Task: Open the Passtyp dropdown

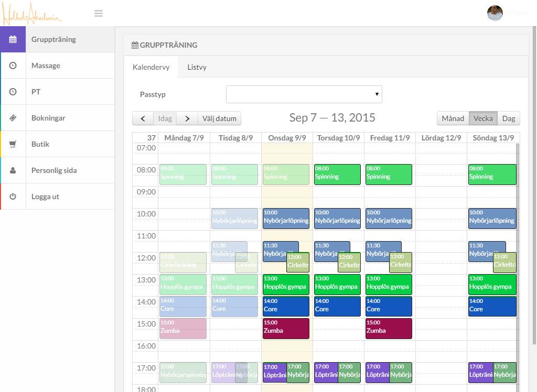Action: point(304,94)
